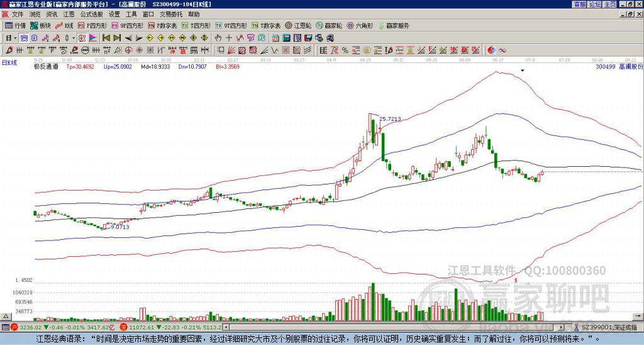The image size is (644, 345).
Task: Click the crosshair cursor plus icon
Action: coord(229,38)
